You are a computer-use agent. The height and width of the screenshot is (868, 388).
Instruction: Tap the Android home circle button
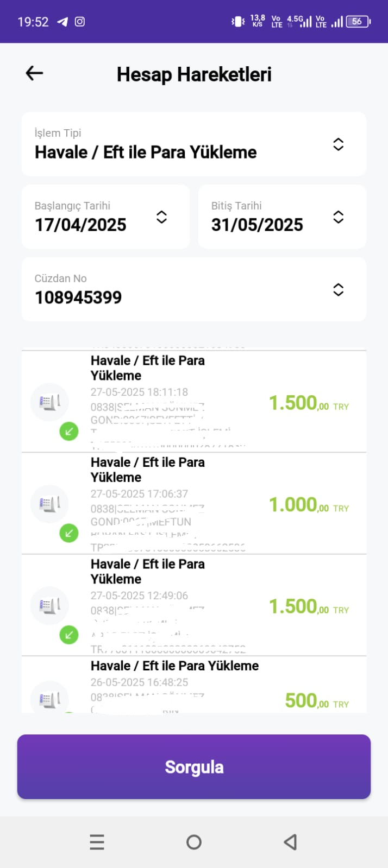(x=194, y=842)
